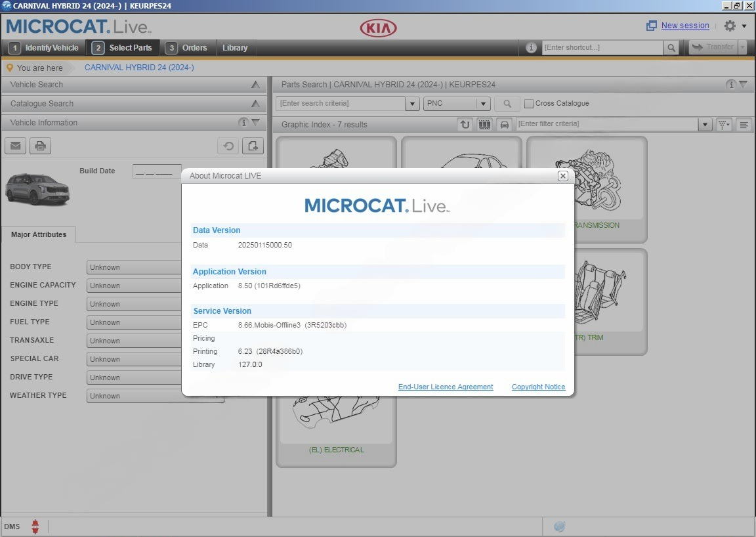Click the Build Date field
The height and width of the screenshot is (537, 756).
157,171
